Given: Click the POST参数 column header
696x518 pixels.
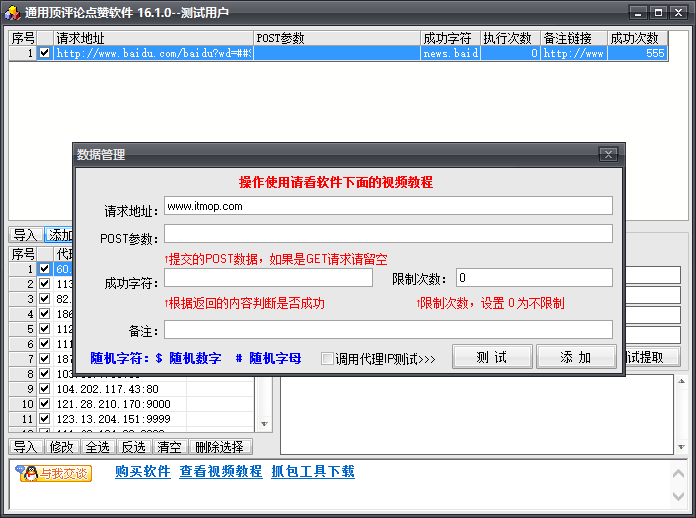Looking at the screenshot, I should [337, 38].
